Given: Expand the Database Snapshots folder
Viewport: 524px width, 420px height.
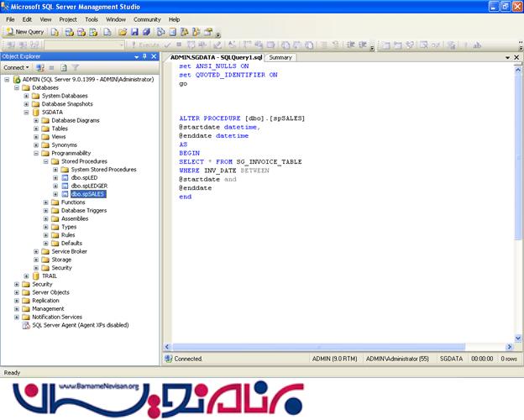Looking at the screenshot, I should [26, 104].
